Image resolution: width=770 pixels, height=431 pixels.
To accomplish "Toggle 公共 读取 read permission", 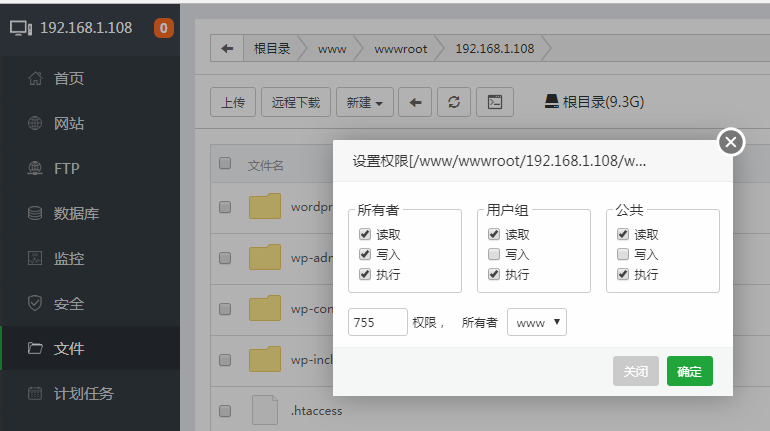I will 623,234.
